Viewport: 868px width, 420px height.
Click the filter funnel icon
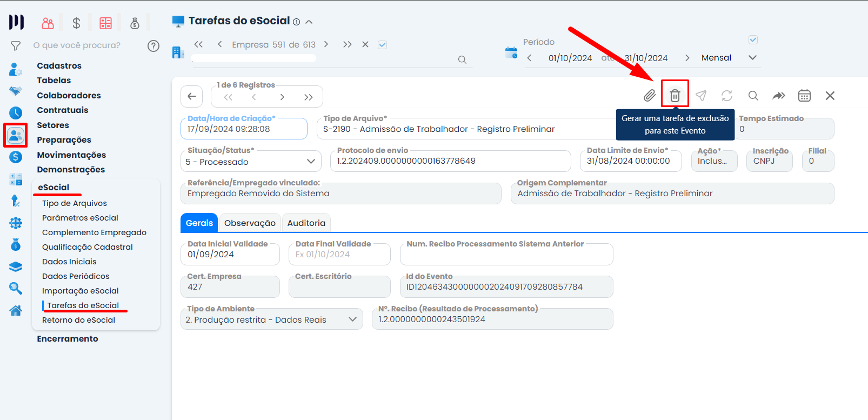(16, 46)
